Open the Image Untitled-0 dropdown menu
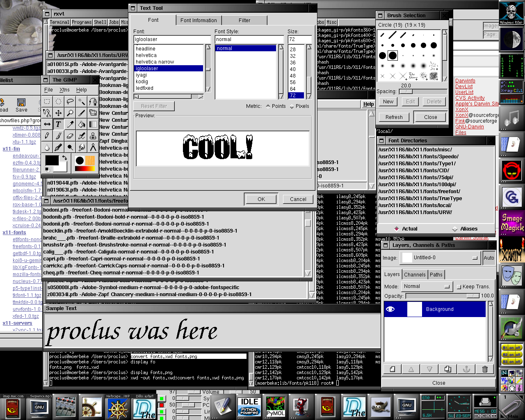The image size is (525, 420). (441, 258)
